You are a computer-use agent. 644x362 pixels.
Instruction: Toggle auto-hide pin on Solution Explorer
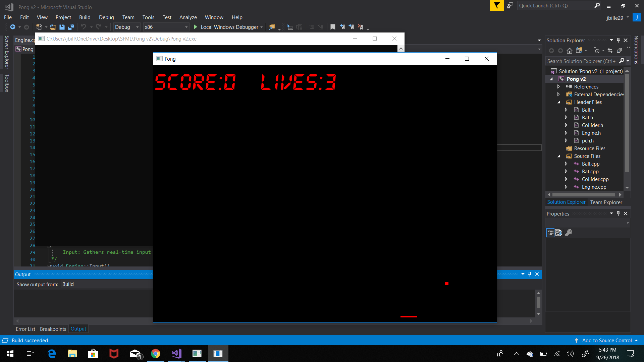pyautogui.click(x=619, y=40)
